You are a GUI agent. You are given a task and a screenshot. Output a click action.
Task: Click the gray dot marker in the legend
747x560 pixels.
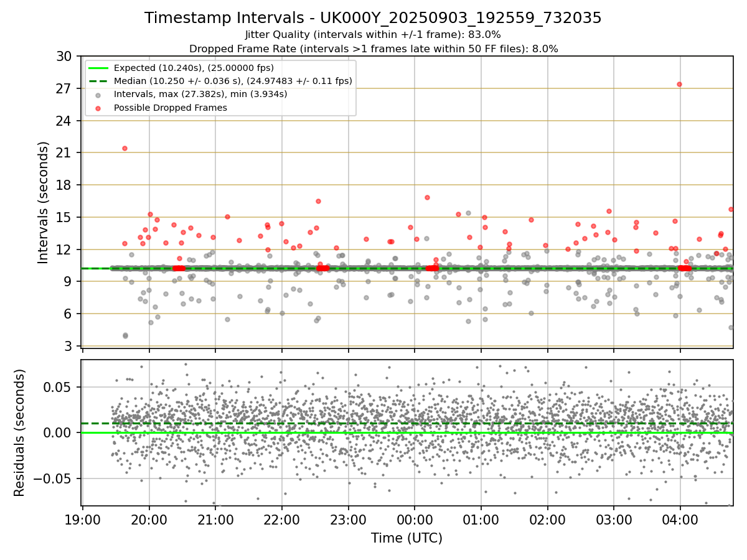(99, 95)
